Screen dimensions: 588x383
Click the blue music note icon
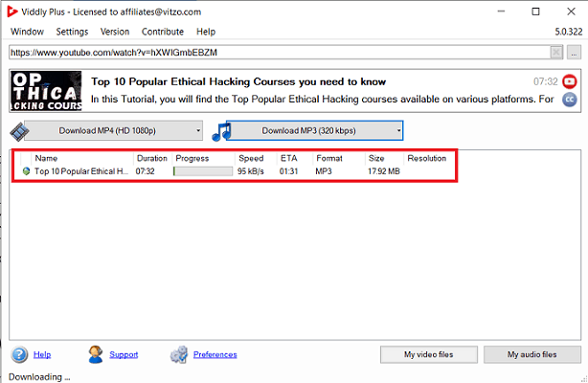point(221,131)
